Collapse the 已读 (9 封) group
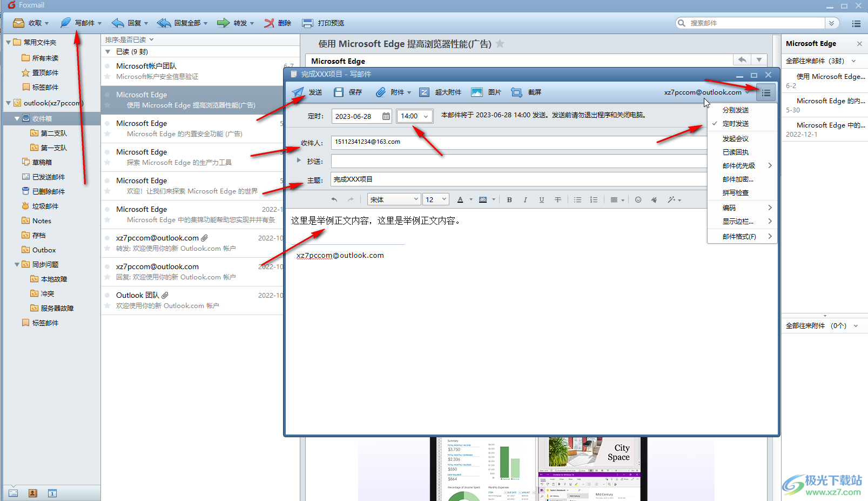868x501 pixels. coord(108,52)
